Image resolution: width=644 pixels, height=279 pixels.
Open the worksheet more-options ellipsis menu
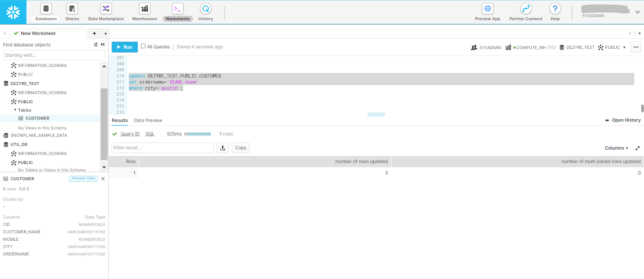(636, 47)
